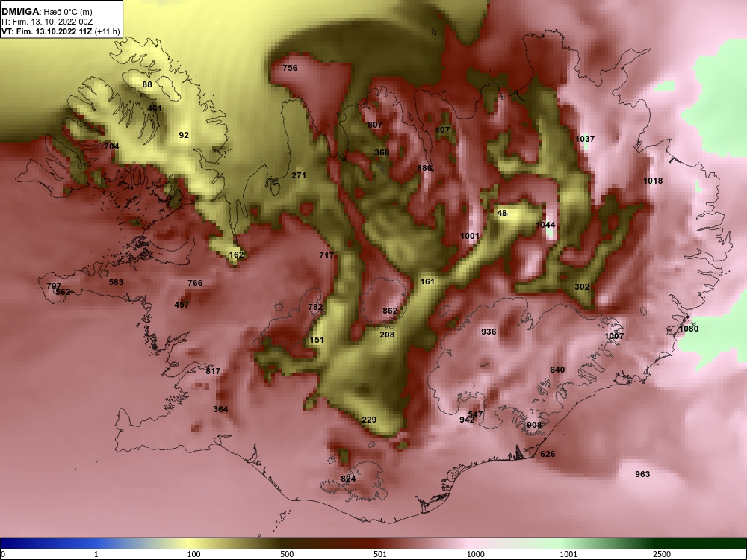Click the height value 756 on the map
747x560 pixels.
pyautogui.click(x=290, y=68)
